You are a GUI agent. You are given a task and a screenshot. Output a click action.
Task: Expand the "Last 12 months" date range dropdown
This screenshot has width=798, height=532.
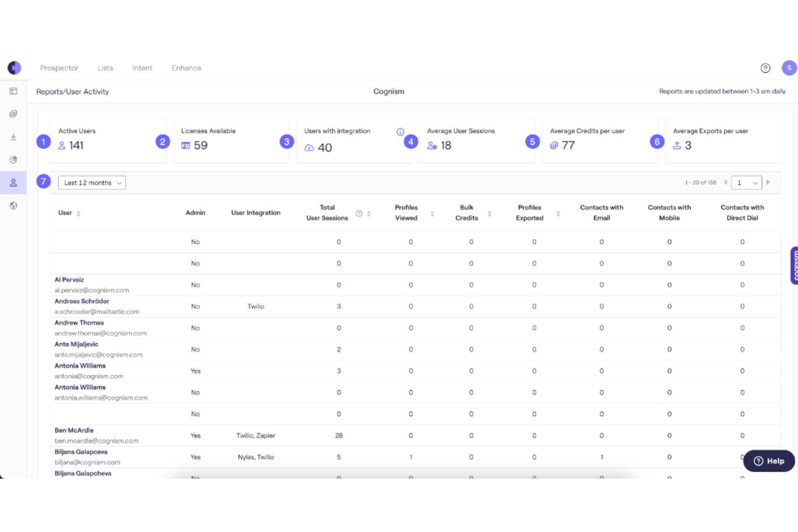[x=92, y=183]
